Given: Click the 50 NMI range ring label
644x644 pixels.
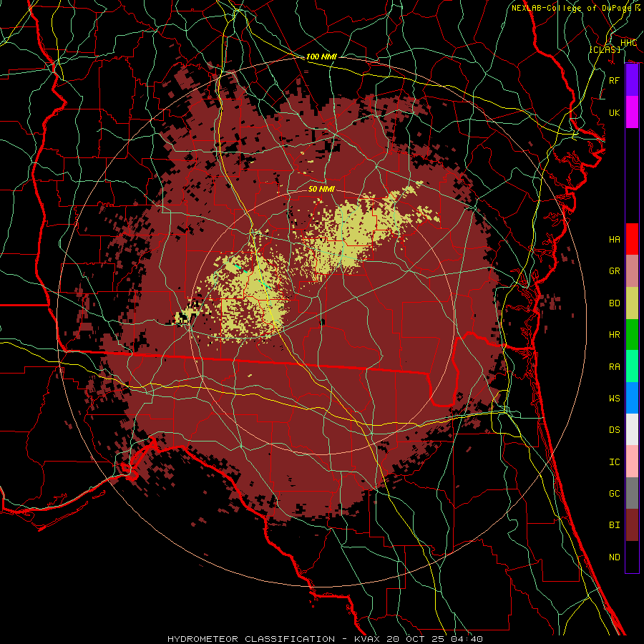Looking at the screenshot, I should tap(321, 190).
